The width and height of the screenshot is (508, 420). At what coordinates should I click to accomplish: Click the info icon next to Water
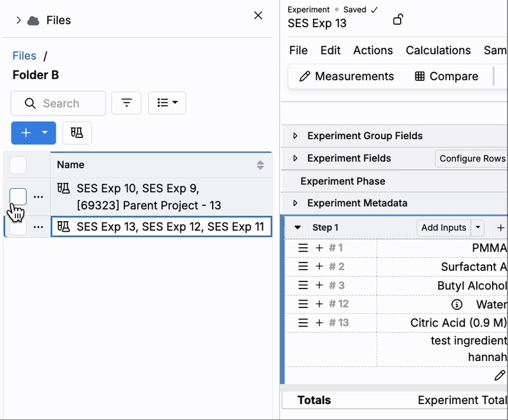pyautogui.click(x=456, y=304)
